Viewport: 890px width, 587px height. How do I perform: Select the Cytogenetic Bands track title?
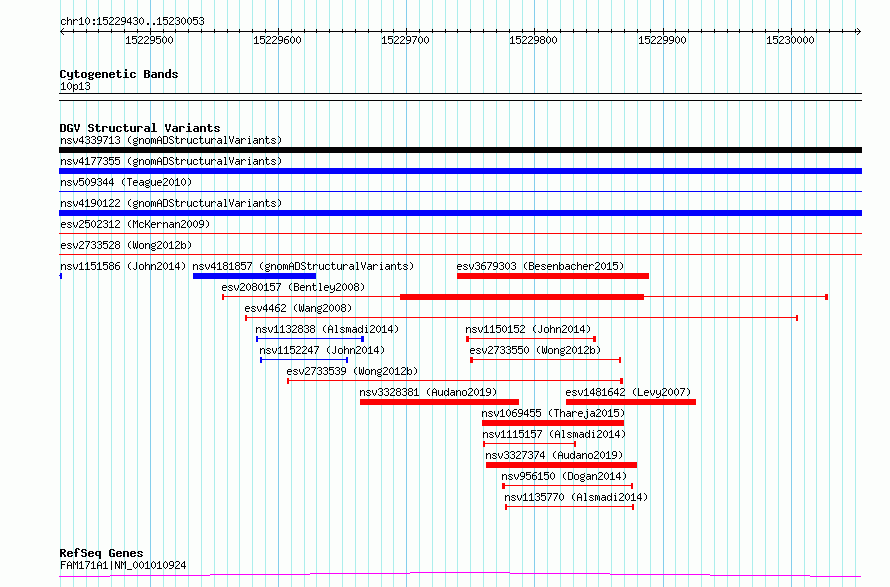point(119,74)
